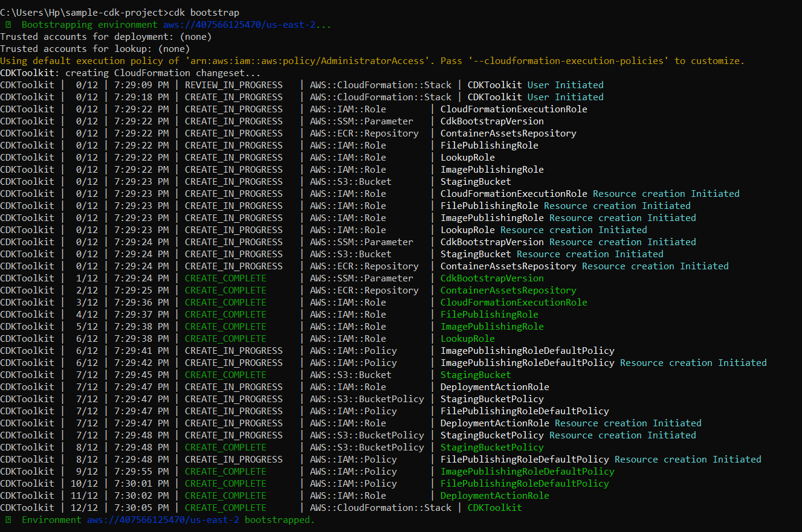The width and height of the screenshot is (802, 532).
Task: Select green 'CDKToolkit' in the 12/12 row
Action: coord(495,508)
